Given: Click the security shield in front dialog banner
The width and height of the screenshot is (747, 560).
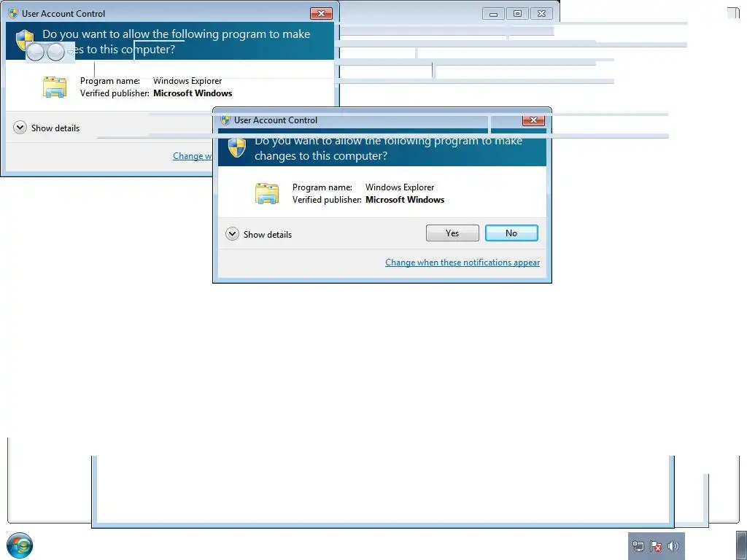Looking at the screenshot, I should pyautogui.click(x=237, y=148).
